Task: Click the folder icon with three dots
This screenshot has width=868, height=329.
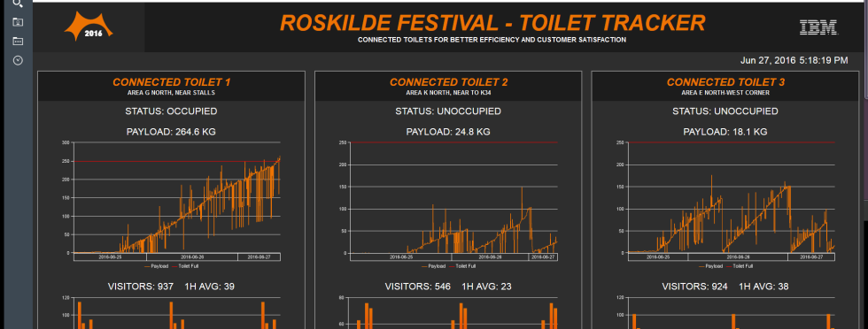Action: pos(18,41)
